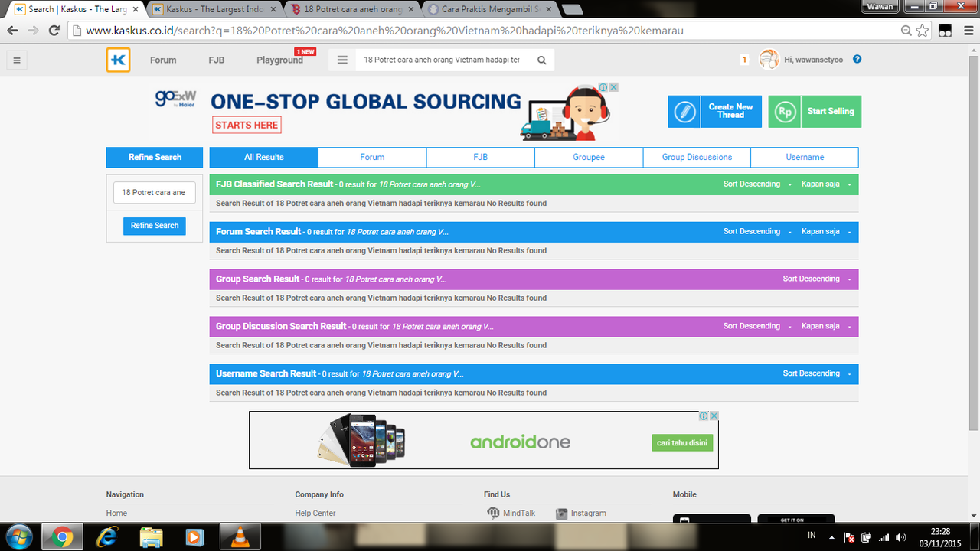980x551 pixels.
Task: Click the zoom magnifier icon in address bar
Action: click(906, 31)
